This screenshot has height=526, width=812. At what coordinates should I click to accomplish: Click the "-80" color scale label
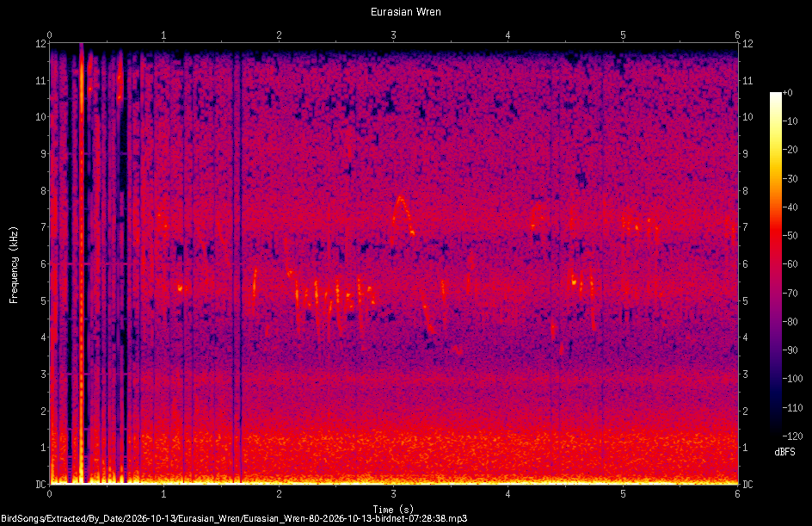click(790, 322)
